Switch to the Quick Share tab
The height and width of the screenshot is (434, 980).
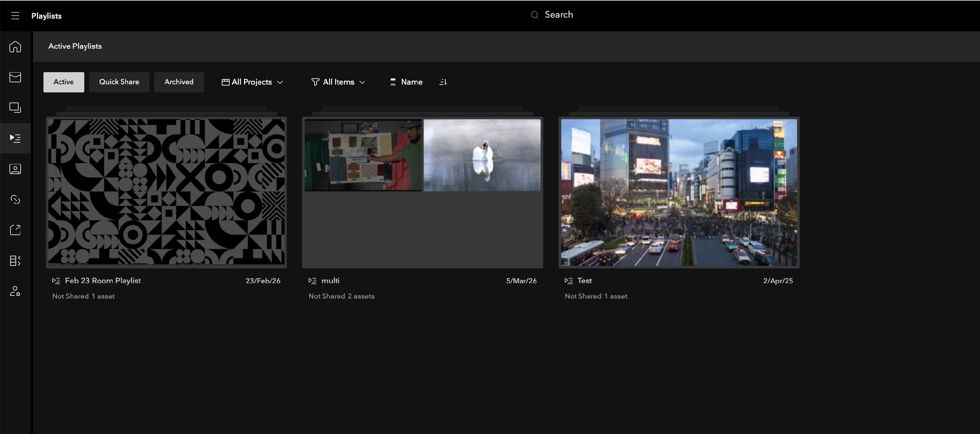pyautogui.click(x=119, y=82)
